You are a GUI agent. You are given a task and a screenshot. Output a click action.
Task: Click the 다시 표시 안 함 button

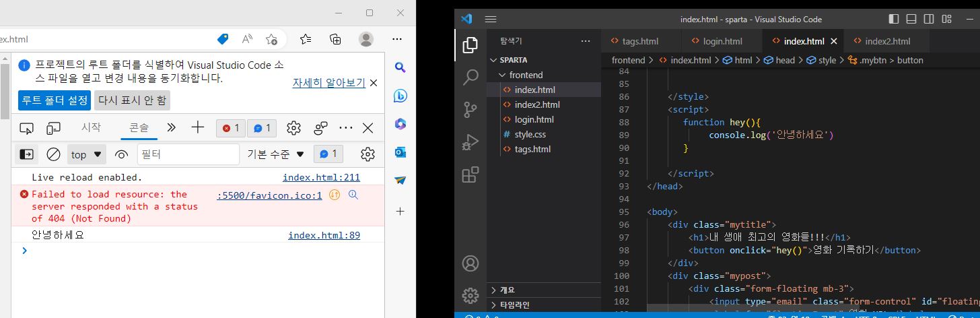pos(132,100)
